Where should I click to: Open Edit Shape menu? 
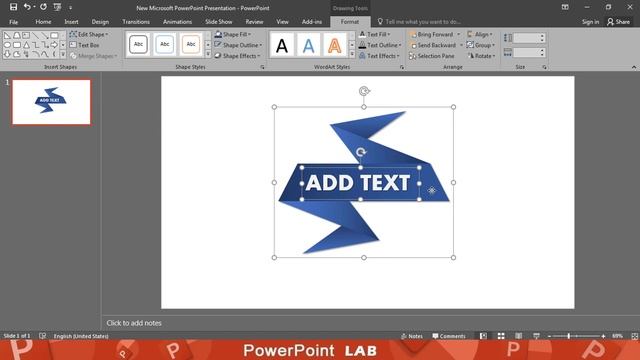click(89, 34)
